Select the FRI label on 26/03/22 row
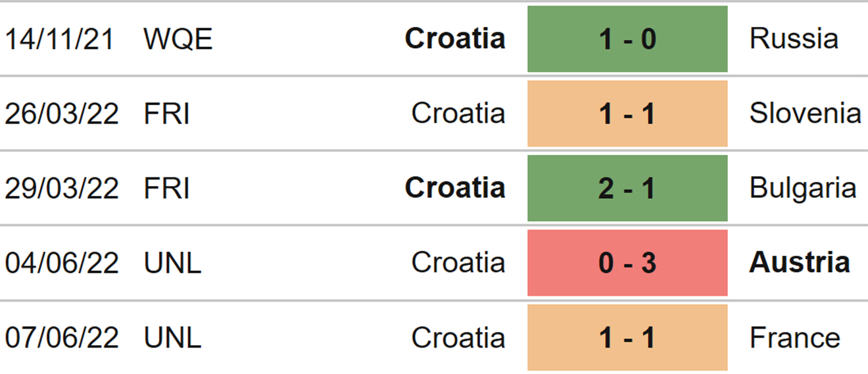This screenshot has width=868, height=374. pos(167,114)
